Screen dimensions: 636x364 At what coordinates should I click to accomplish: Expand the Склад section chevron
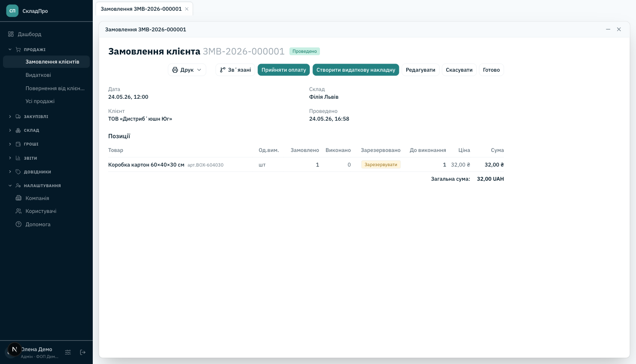coord(10,130)
